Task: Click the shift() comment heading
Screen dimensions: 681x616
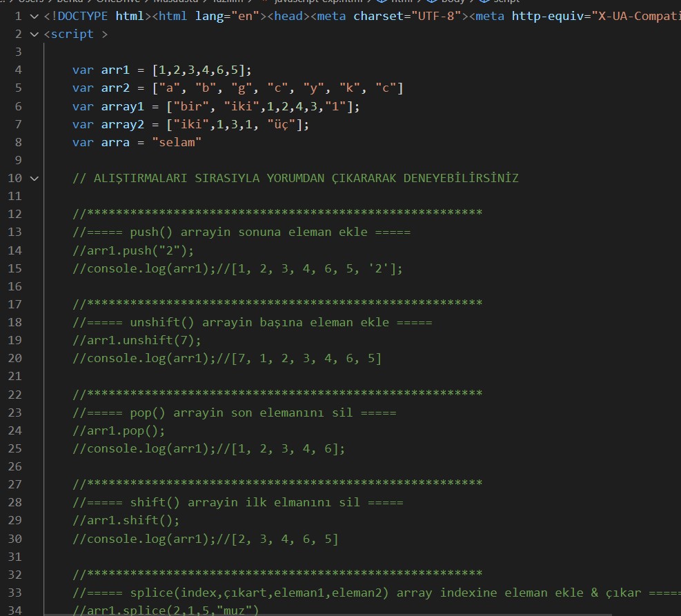Action: pyautogui.click(x=238, y=502)
